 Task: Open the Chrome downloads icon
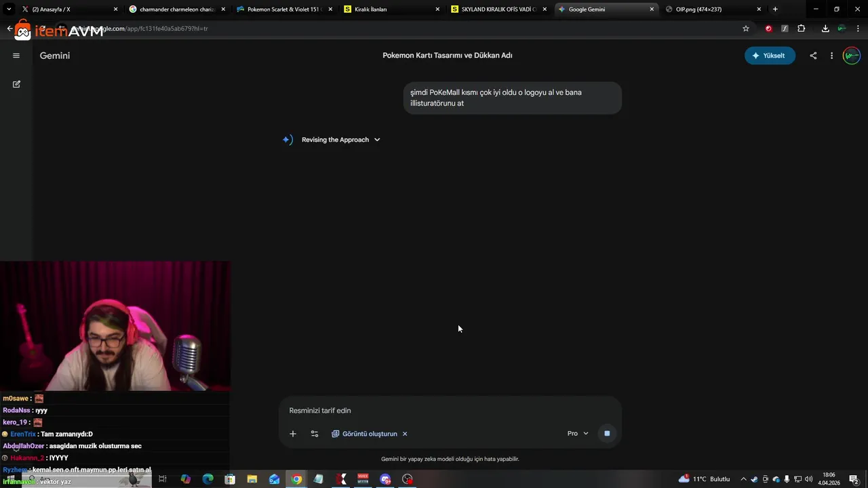click(x=825, y=28)
